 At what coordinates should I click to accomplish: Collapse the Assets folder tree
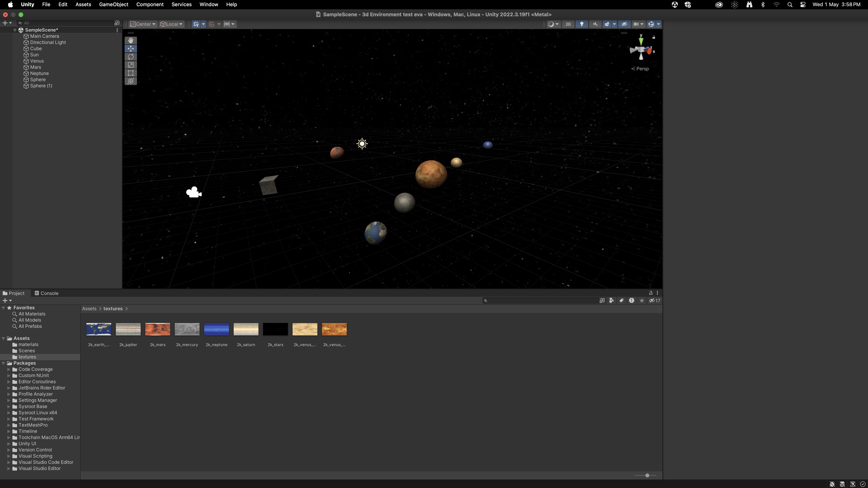coord(3,339)
